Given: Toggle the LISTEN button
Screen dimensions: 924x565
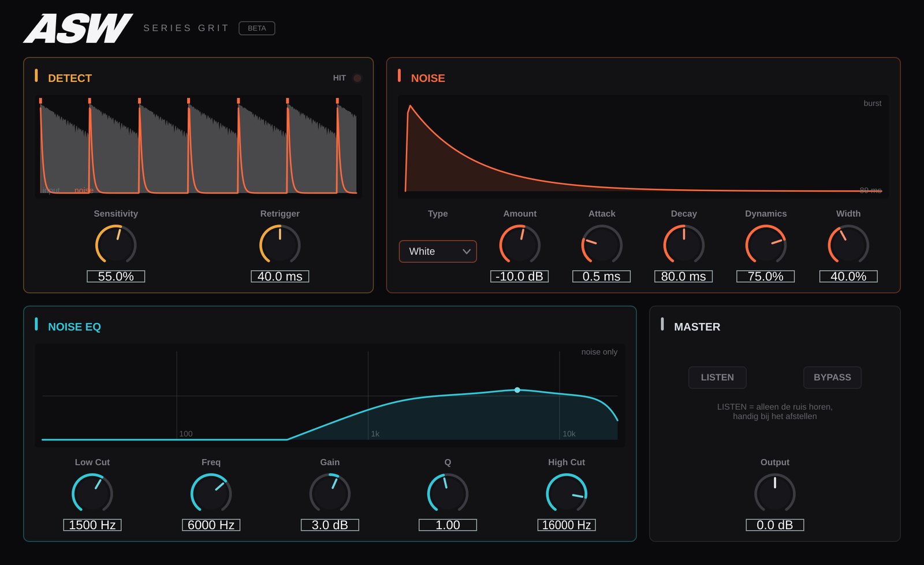Looking at the screenshot, I should pyautogui.click(x=717, y=377).
